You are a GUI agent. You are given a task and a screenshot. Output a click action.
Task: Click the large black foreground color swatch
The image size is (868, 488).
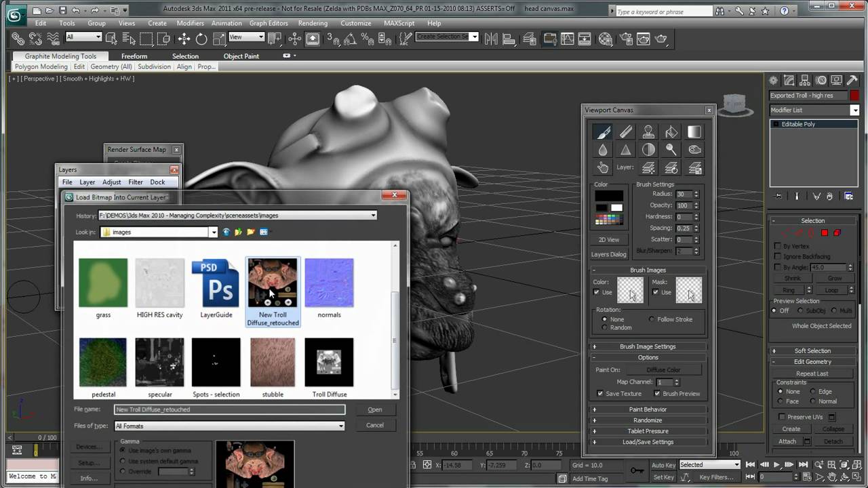(608, 197)
